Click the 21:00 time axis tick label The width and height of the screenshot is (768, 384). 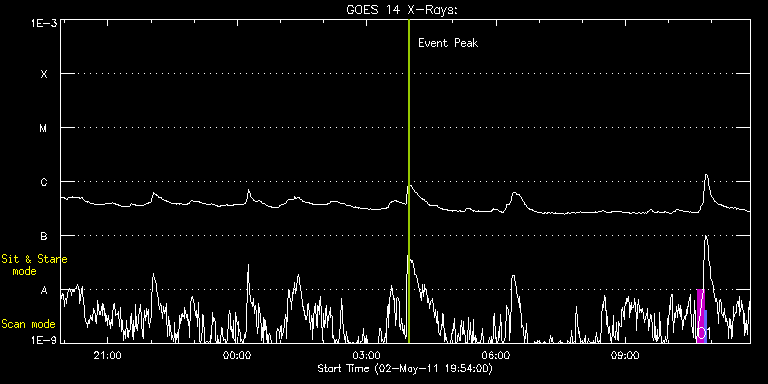pos(107,354)
